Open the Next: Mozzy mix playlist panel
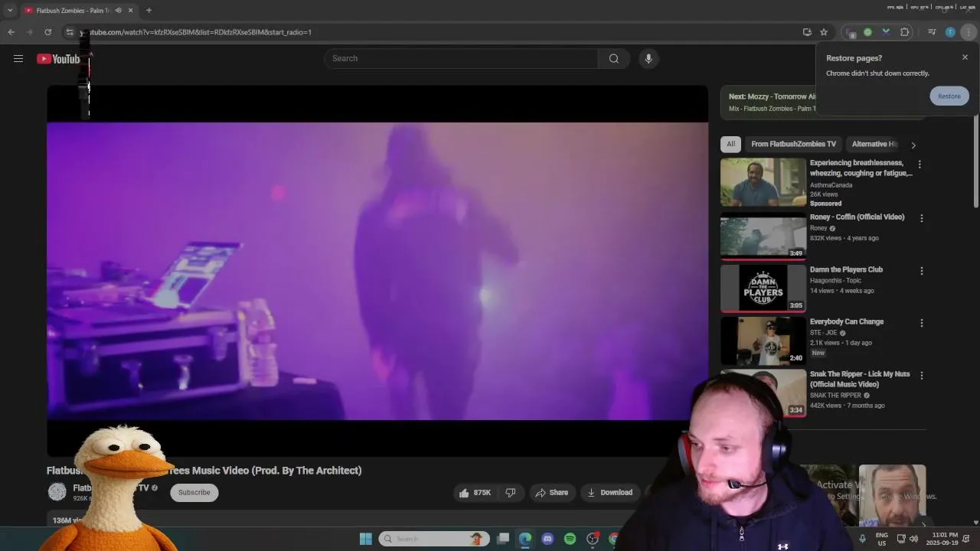Screen dimensions: 980x551 [x=768, y=103]
